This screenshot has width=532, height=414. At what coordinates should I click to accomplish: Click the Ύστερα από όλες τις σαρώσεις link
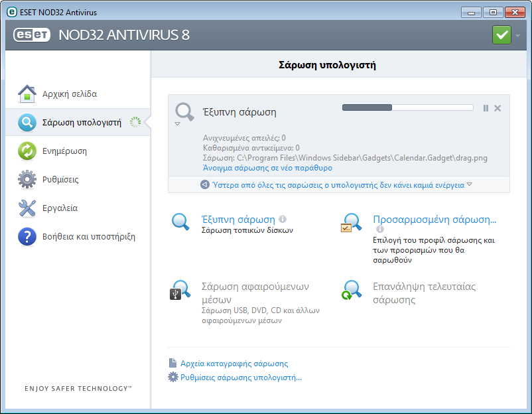(x=338, y=185)
